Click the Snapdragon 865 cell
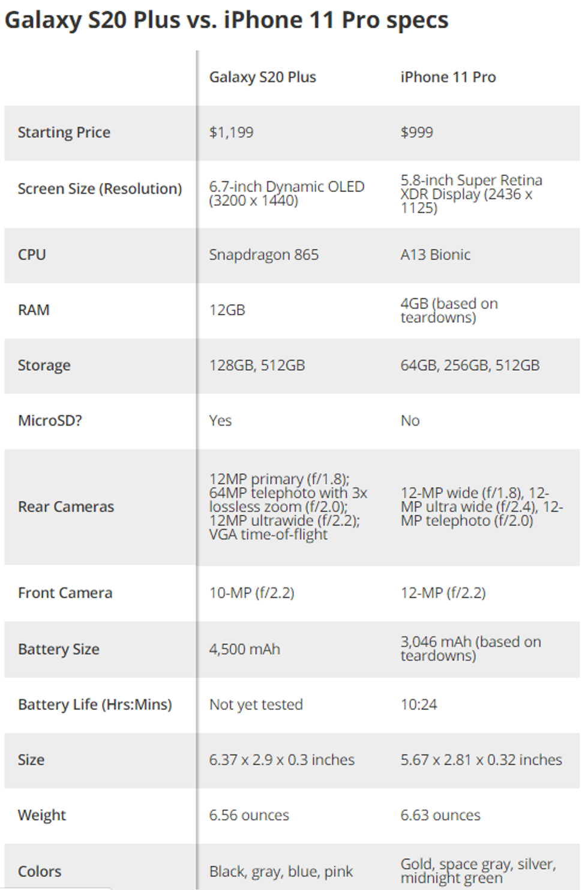 263,255
